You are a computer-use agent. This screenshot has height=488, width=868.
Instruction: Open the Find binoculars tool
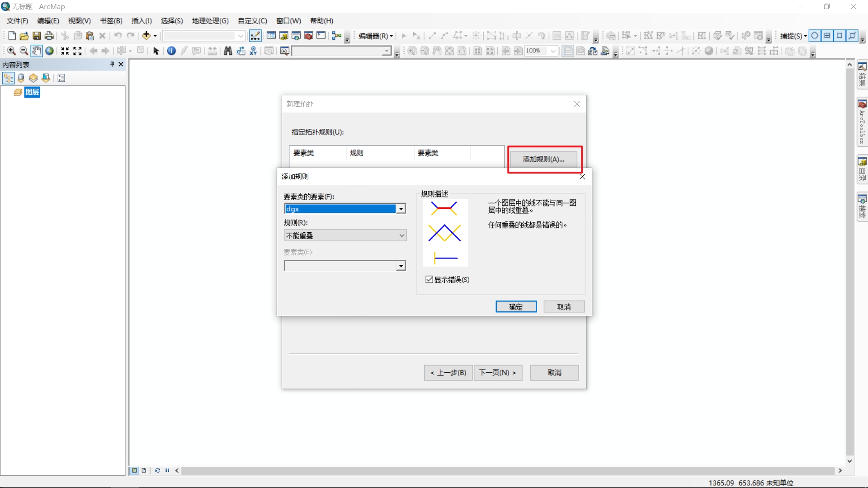click(x=228, y=51)
